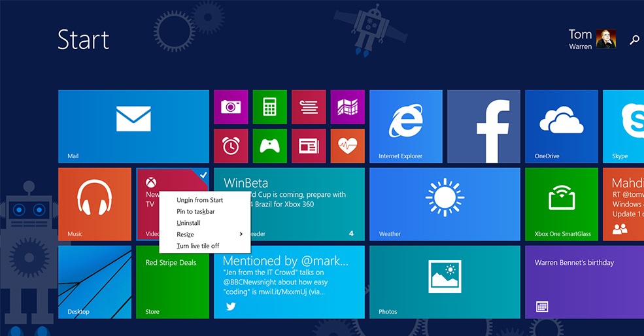Click the Tom Warren user name

(581, 39)
